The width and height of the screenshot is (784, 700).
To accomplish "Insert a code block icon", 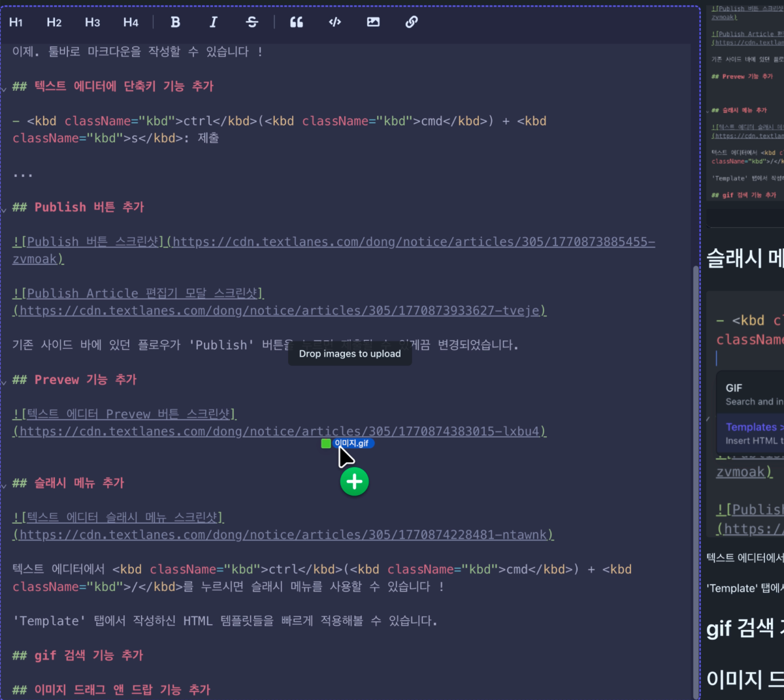I will tap(335, 22).
